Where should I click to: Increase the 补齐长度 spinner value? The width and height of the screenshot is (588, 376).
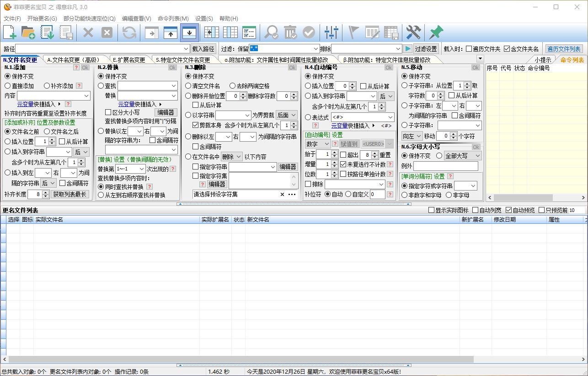point(46,192)
